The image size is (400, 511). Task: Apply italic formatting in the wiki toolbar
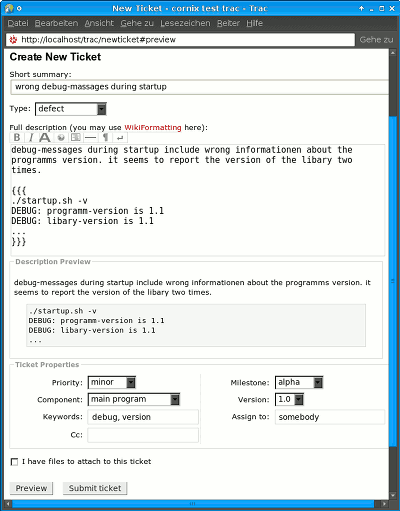(x=31, y=137)
